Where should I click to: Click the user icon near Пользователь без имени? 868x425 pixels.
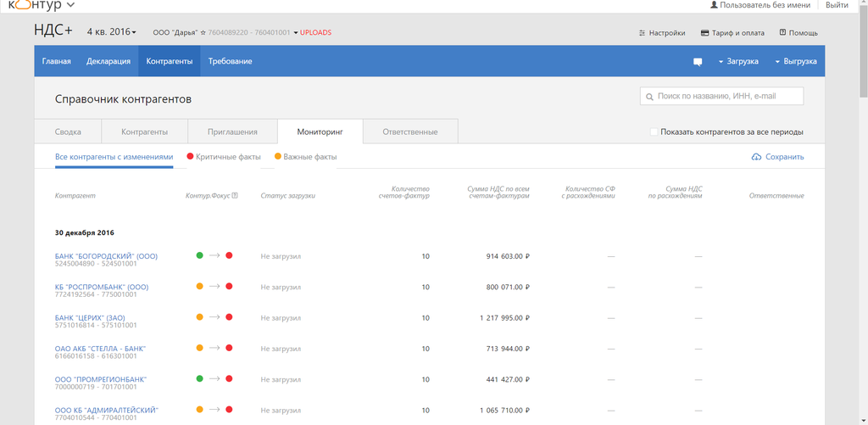[x=715, y=5]
